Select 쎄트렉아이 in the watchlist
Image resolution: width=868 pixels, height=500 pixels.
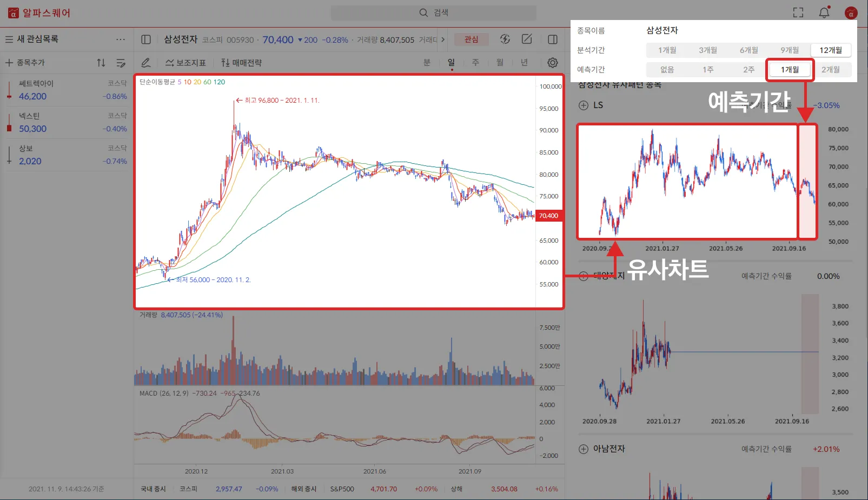coord(67,90)
